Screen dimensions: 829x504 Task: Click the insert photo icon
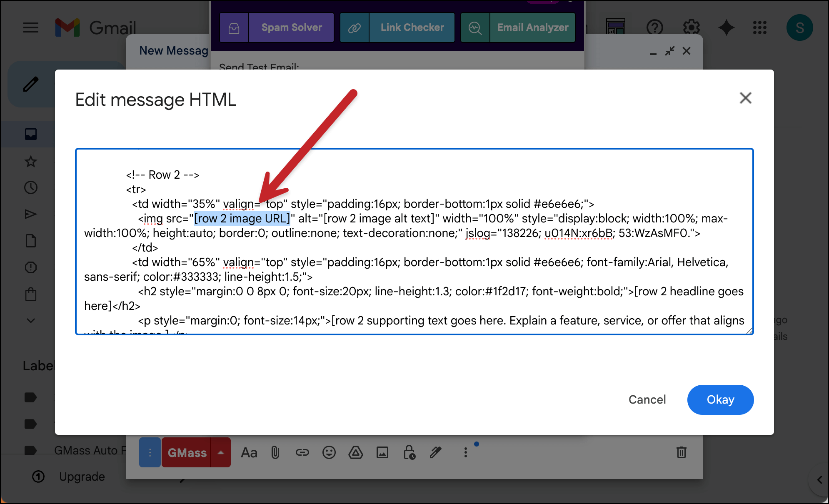pyautogui.click(x=382, y=452)
